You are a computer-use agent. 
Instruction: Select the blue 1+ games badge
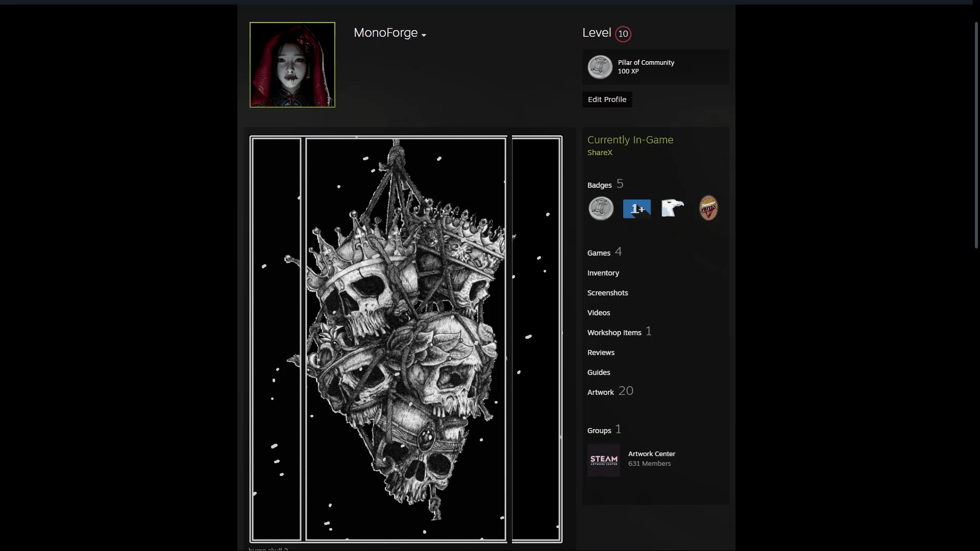637,209
